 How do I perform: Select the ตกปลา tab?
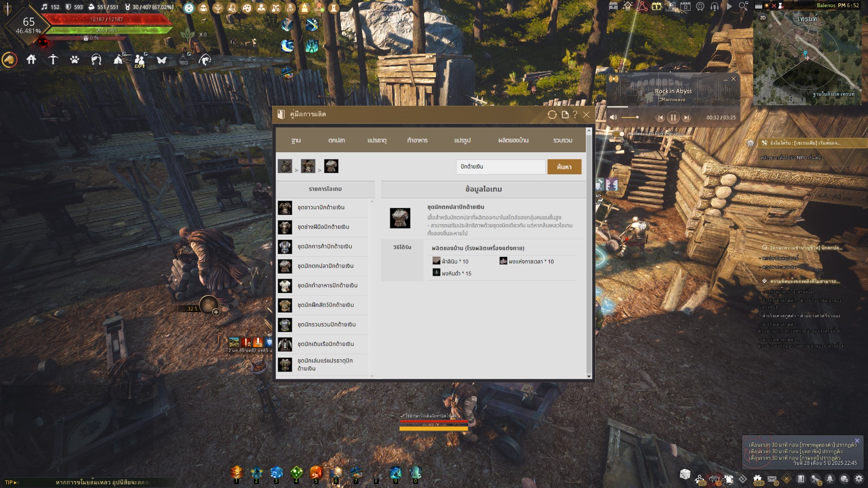point(336,141)
